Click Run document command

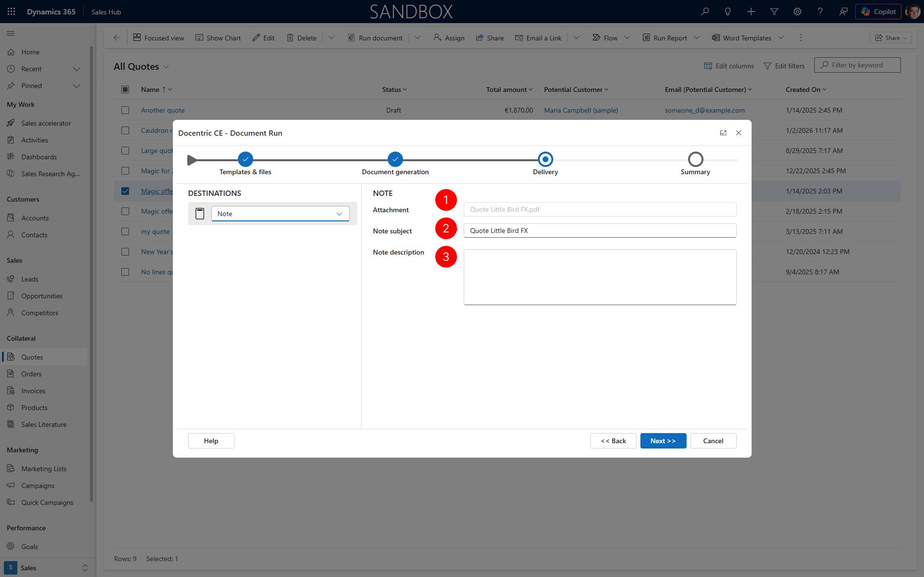[376, 38]
